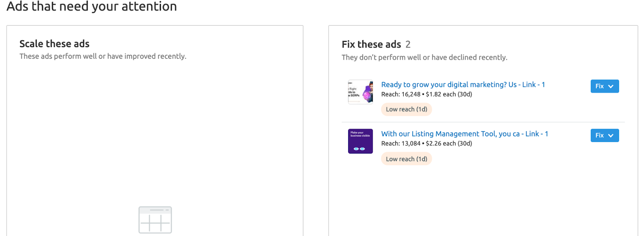Open the Listing Management ad thumbnail
This screenshot has width=644, height=236.
(x=360, y=141)
